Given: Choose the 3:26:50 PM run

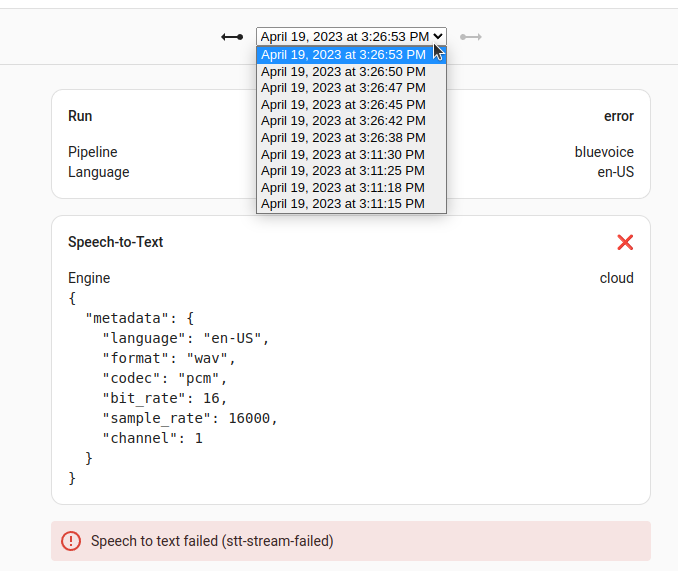Looking at the screenshot, I should (343, 72).
